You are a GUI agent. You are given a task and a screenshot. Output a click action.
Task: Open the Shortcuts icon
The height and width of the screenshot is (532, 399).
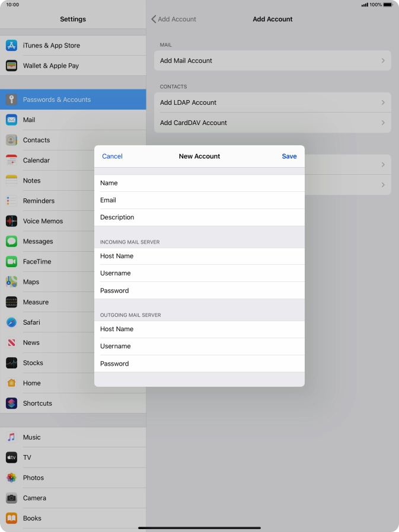tap(11, 403)
